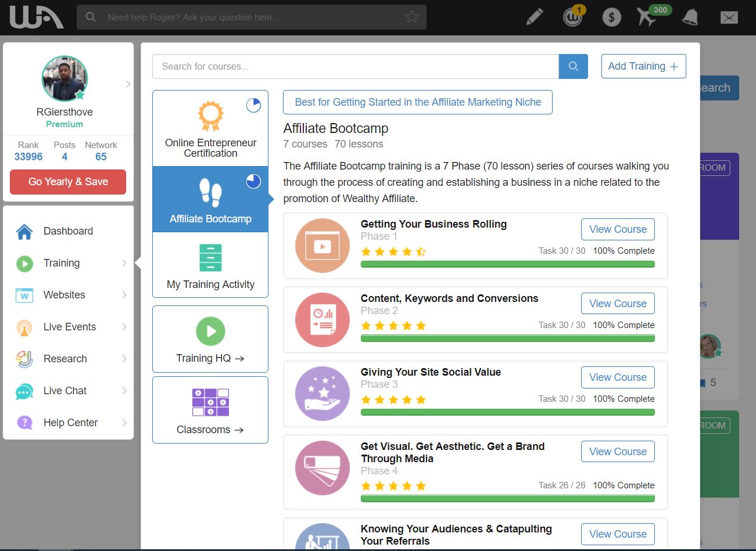The image size is (756, 551).
Task: Click the Phase 1 green progress bar
Action: pyautogui.click(x=507, y=264)
